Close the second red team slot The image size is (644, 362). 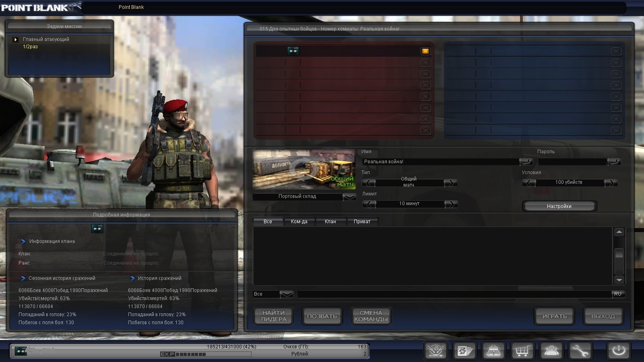(425, 63)
